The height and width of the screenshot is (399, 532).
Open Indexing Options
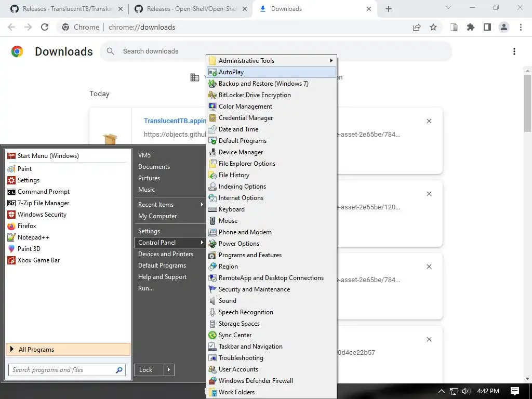point(271,187)
